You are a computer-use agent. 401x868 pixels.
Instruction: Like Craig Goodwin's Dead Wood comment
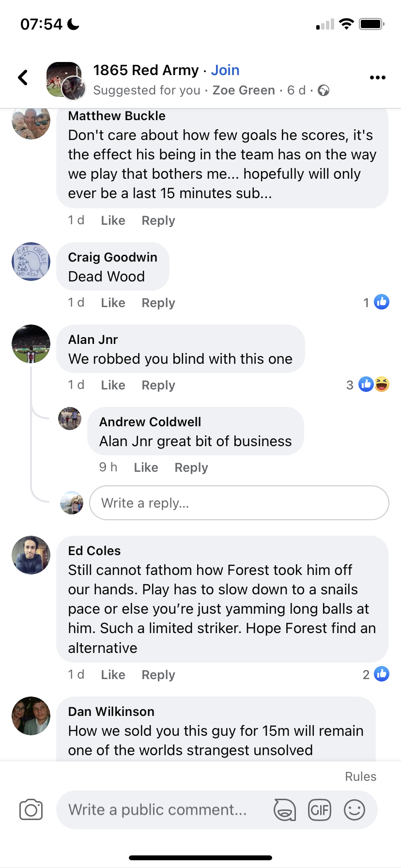(113, 303)
